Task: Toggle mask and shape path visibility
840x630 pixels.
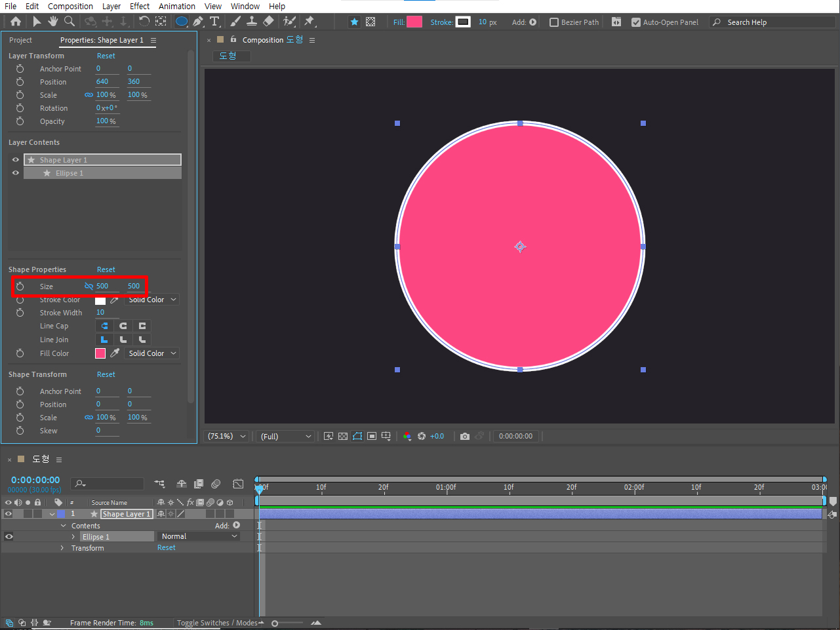Action: [357, 436]
